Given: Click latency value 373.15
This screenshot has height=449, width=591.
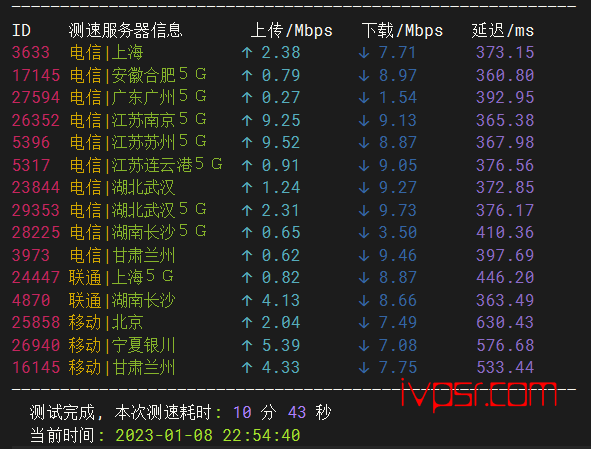Looking at the screenshot, I should coord(505,52).
